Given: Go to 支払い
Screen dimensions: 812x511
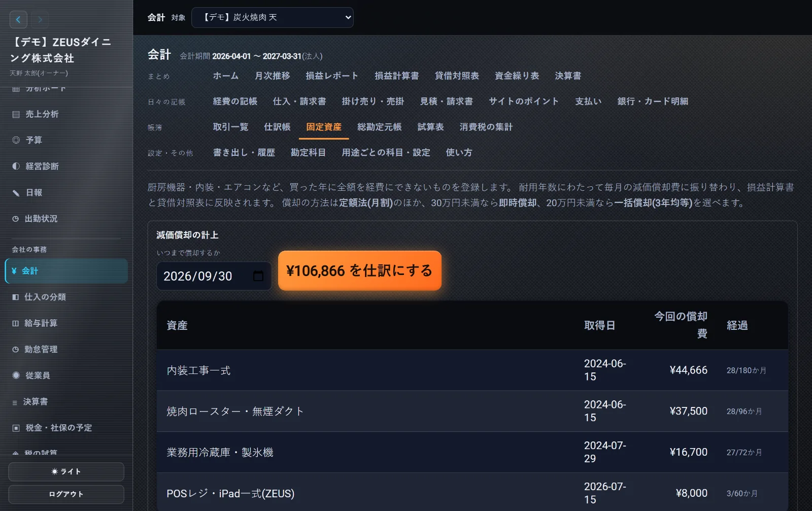Looking at the screenshot, I should [x=588, y=101].
